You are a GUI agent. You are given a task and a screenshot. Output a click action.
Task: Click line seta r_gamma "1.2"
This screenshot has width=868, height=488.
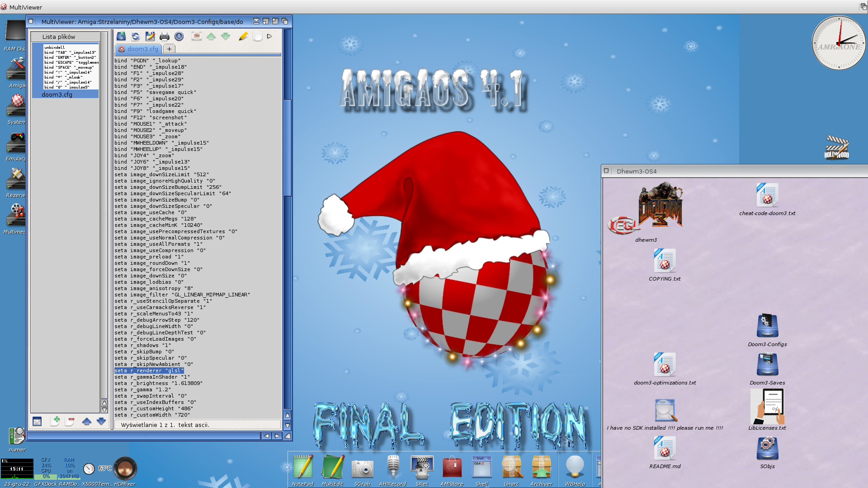point(143,389)
